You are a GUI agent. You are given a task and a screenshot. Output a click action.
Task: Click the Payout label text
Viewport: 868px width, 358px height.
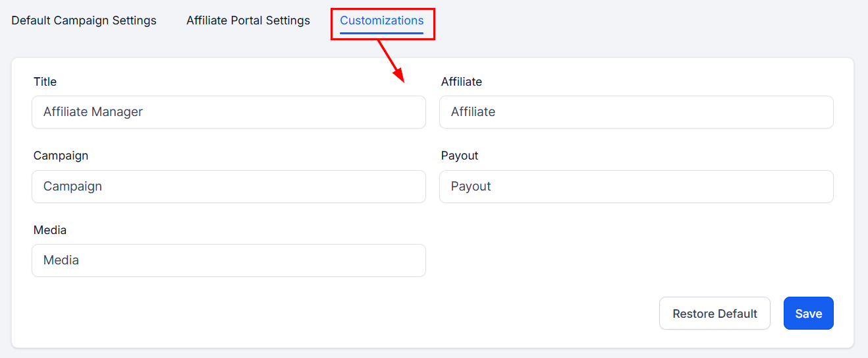pyautogui.click(x=459, y=156)
